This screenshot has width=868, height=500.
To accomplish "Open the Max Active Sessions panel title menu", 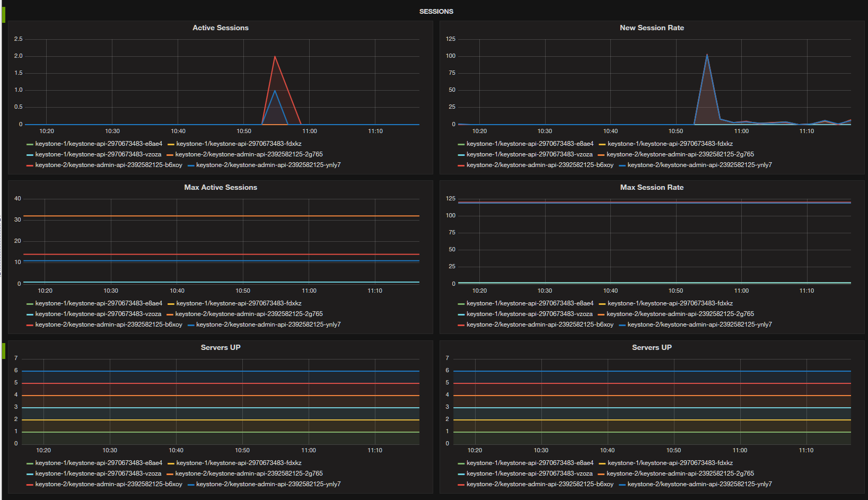I will 221,187.
